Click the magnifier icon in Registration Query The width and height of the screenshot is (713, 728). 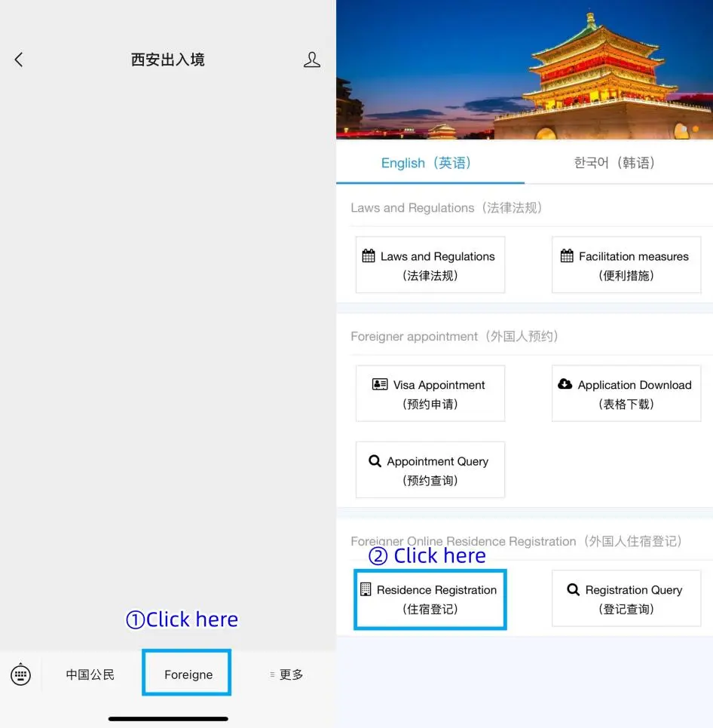[x=574, y=589]
